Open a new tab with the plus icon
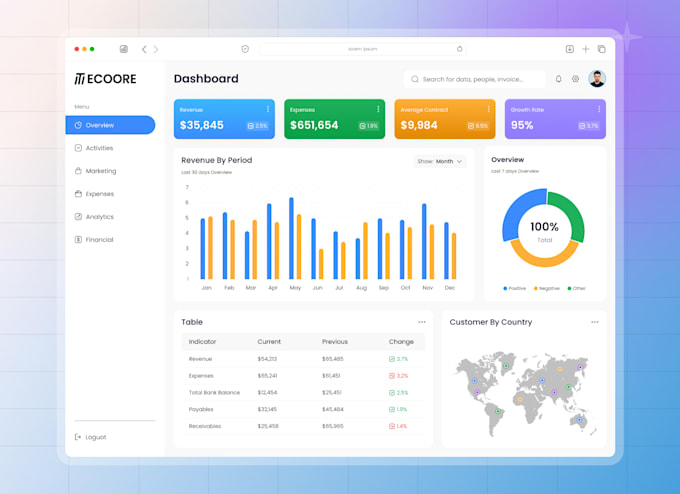Image resolution: width=680 pixels, height=494 pixels. coord(586,49)
